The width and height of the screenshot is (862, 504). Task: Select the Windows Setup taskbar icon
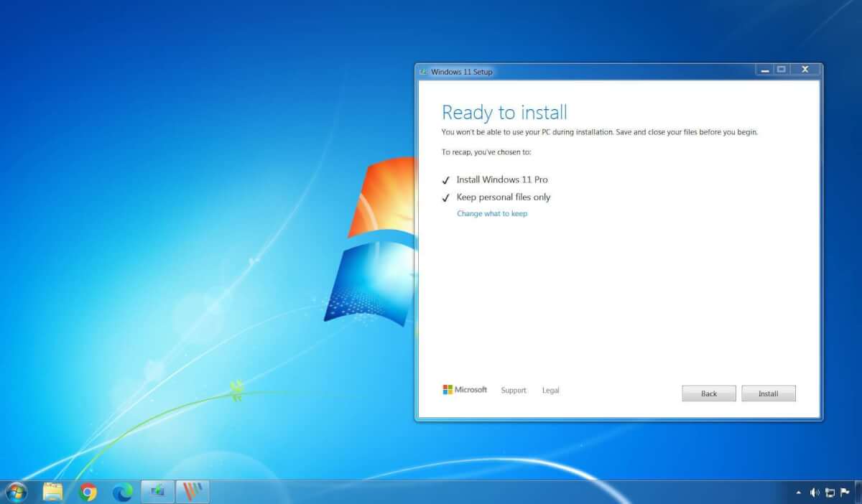[x=157, y=492]
